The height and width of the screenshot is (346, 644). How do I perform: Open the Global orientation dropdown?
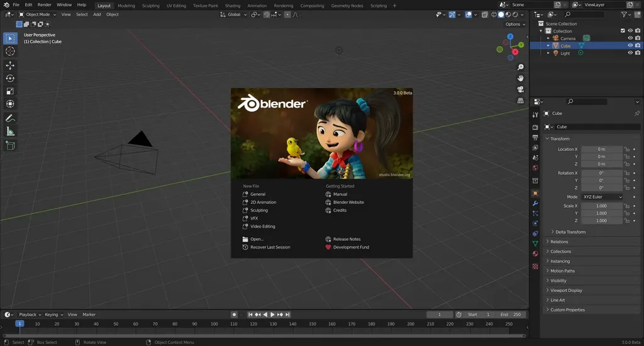coord(234,14)
